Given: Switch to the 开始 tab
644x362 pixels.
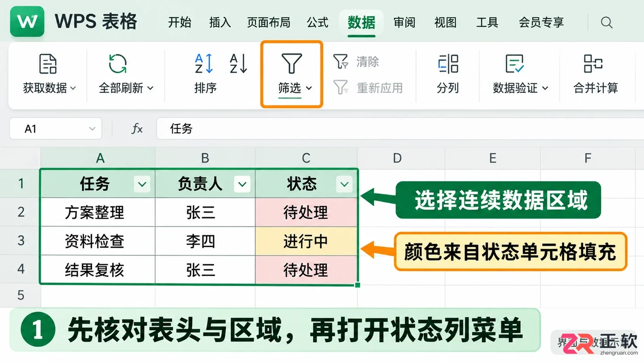Looking at the screenshot, I should pos(180,22).
